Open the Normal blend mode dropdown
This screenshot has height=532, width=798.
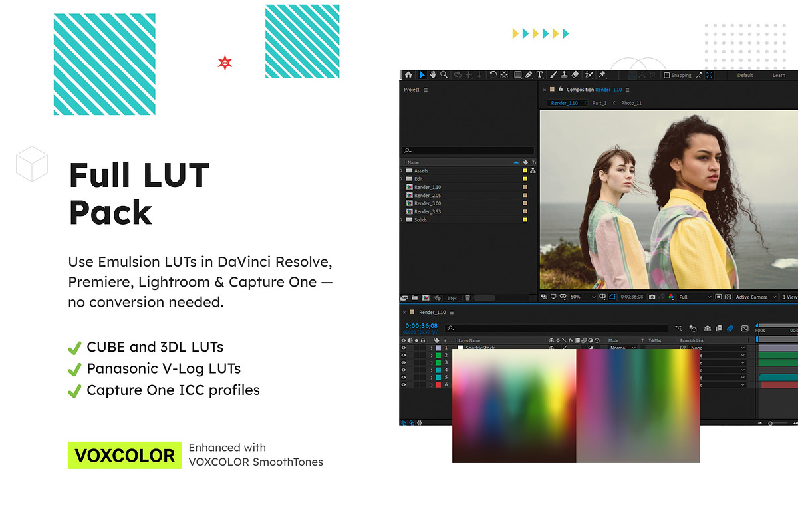click(622, 348)
